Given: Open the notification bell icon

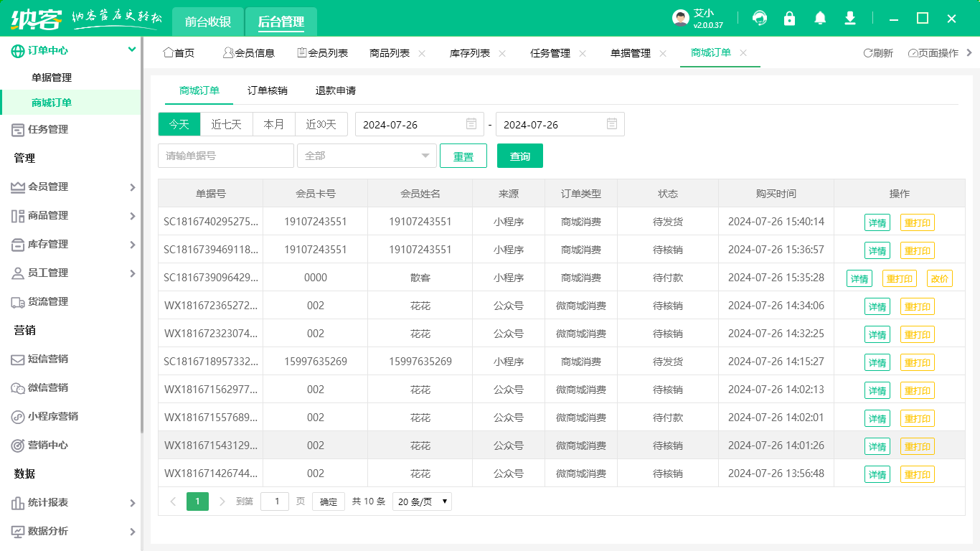Looking at the screenshot, I should click(x=819, y=18).
